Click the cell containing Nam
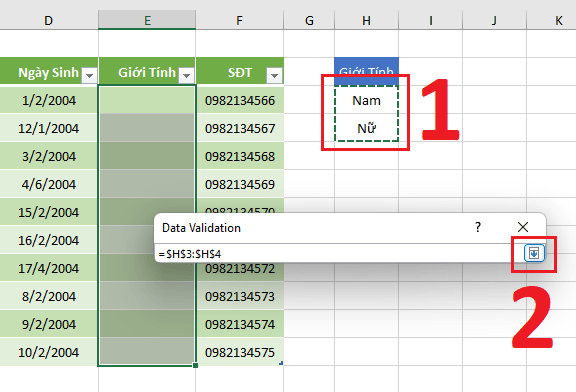This screenshot has height=392, width=576. 367,100
